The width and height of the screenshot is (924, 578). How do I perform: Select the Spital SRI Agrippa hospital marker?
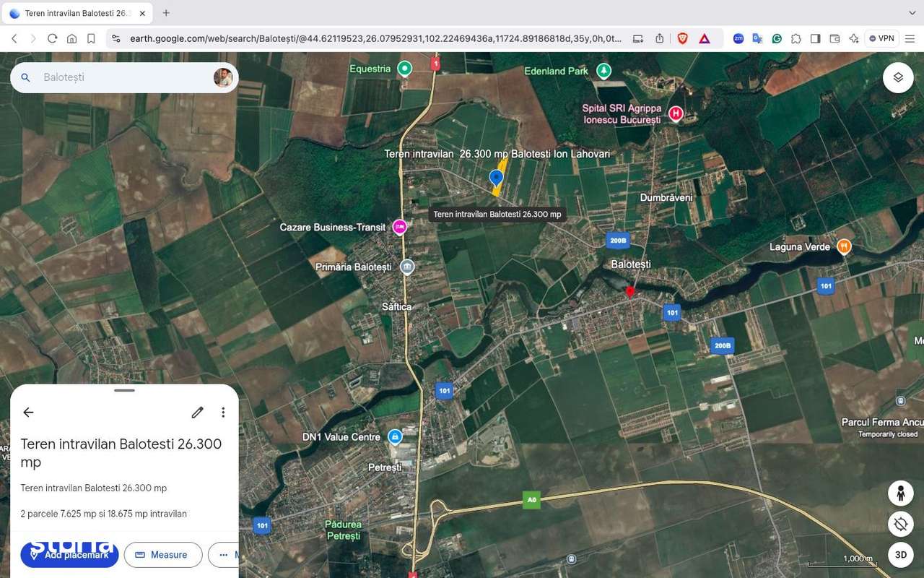(675, 113)
